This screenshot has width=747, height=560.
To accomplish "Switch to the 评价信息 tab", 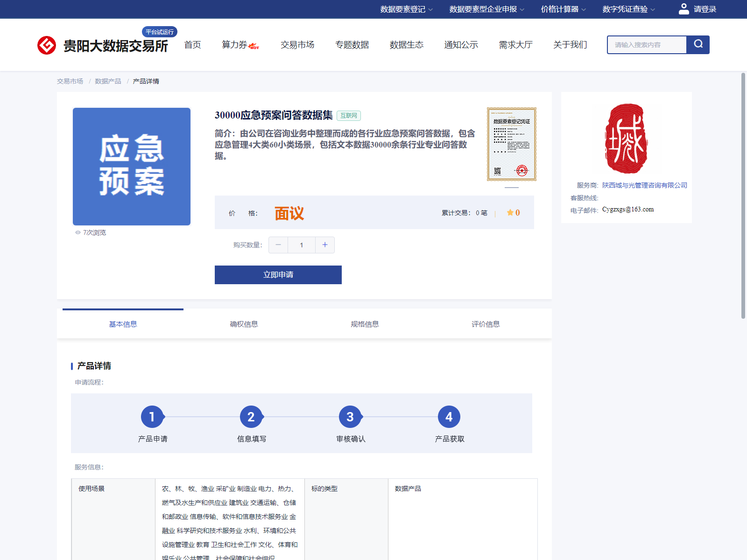I will [486, 324].
